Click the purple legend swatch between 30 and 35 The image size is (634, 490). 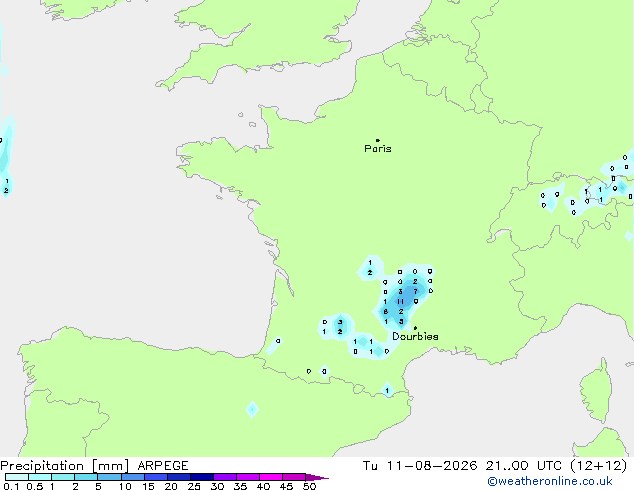pyautogui.click(x=225, y=477)
